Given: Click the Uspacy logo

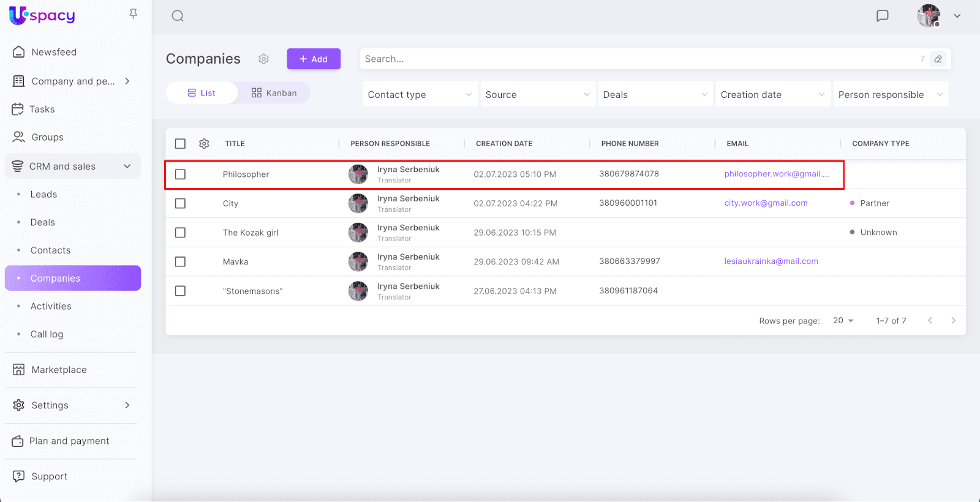Looking at the screenshot, I should click(42, 15).
